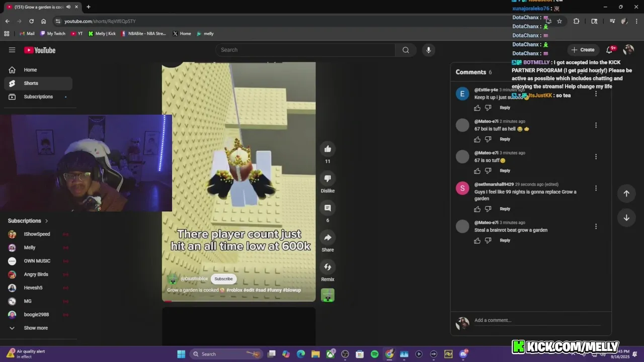Bookmark this page with star icon

[x=559, y=21]
